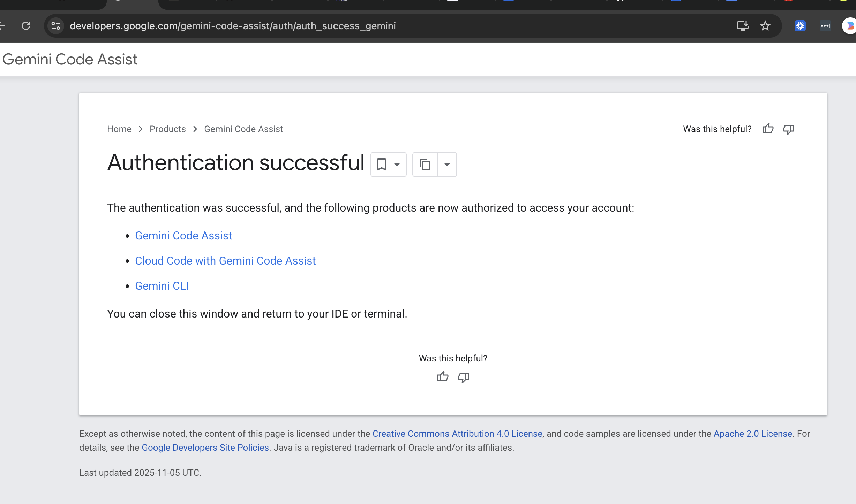The height and width of the screenshot is (504, 856).
Task: Open the Gemini Code Assist breadcrumb
Action: tap(243, 129)
